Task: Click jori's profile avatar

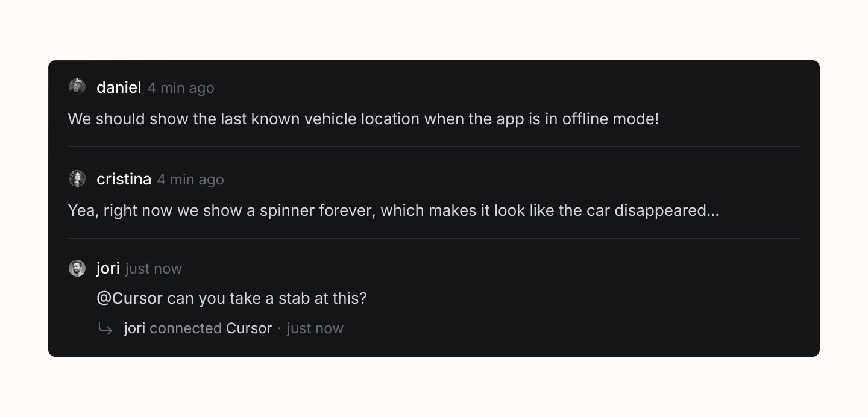Action: 77,268
